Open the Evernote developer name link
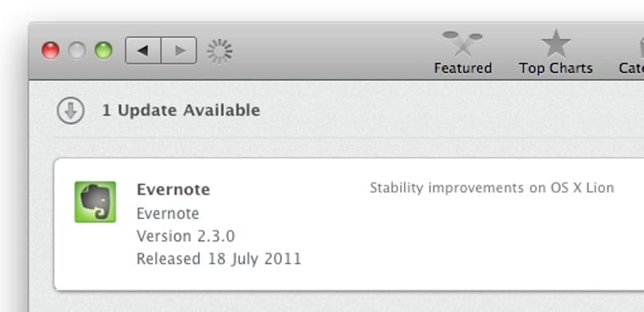Screen dimensions: 644x312 pos(168,214)
